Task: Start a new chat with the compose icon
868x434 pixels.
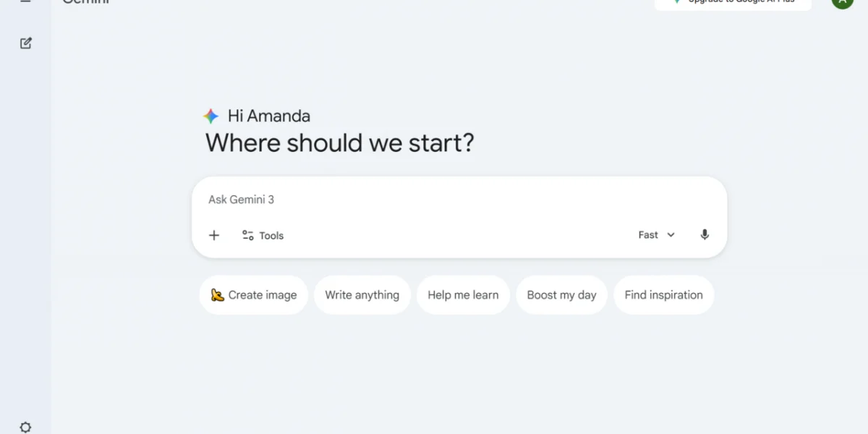Action: (26, 43)
